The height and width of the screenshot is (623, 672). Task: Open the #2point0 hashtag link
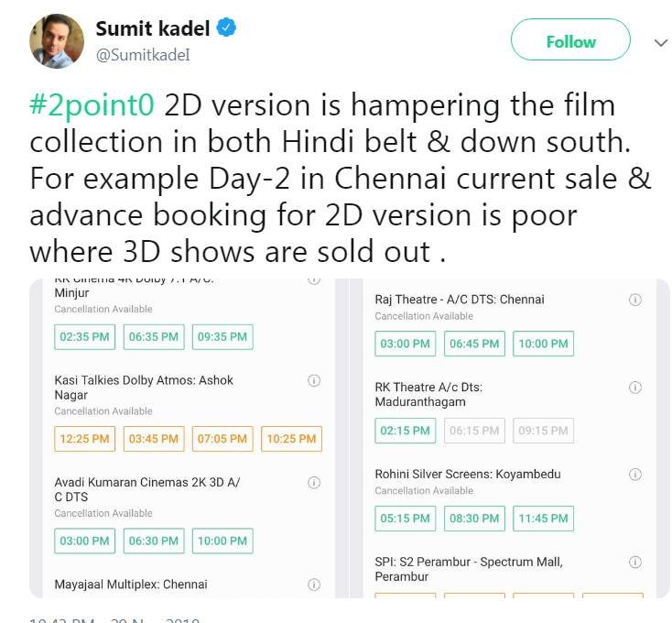pyautogui.click(x=92, y=105)
